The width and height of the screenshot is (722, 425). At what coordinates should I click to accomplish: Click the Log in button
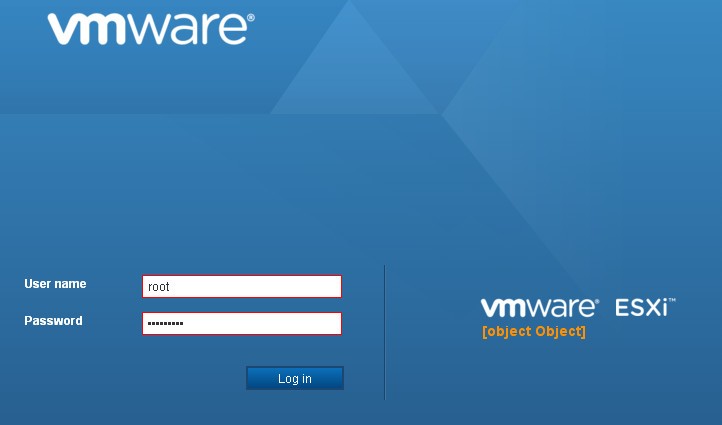pyautogui.click(x=295, y=378)
